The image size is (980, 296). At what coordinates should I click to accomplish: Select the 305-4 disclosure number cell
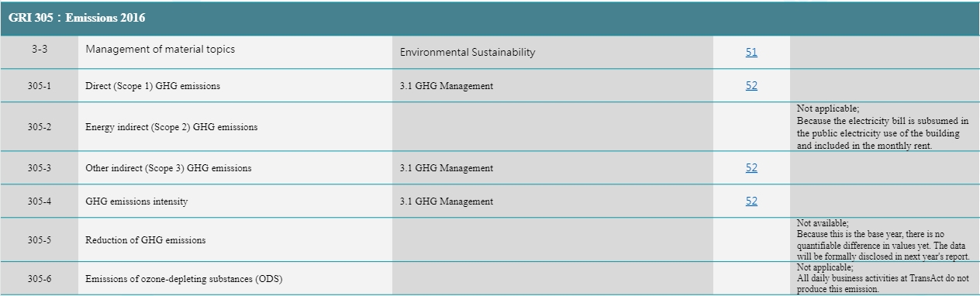tap(40, 201)
